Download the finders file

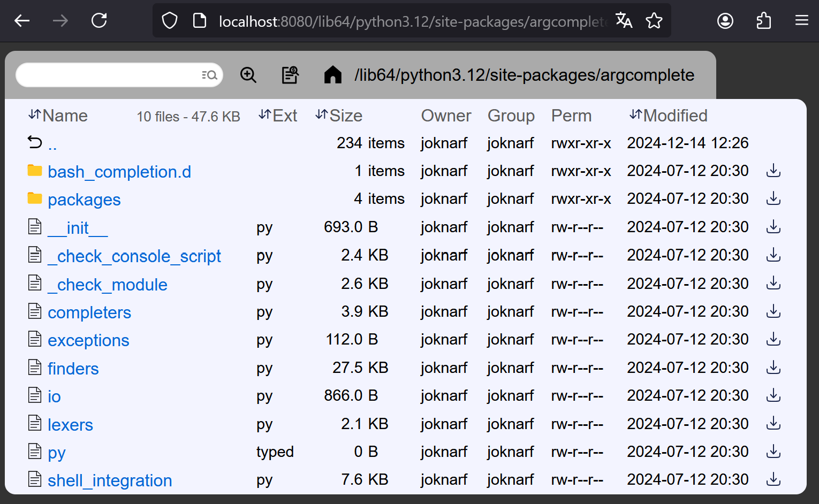tap(773, 368)
